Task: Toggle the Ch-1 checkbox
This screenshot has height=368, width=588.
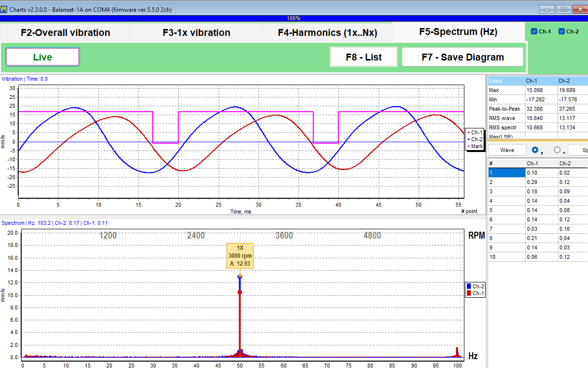Action: [534, 31]
